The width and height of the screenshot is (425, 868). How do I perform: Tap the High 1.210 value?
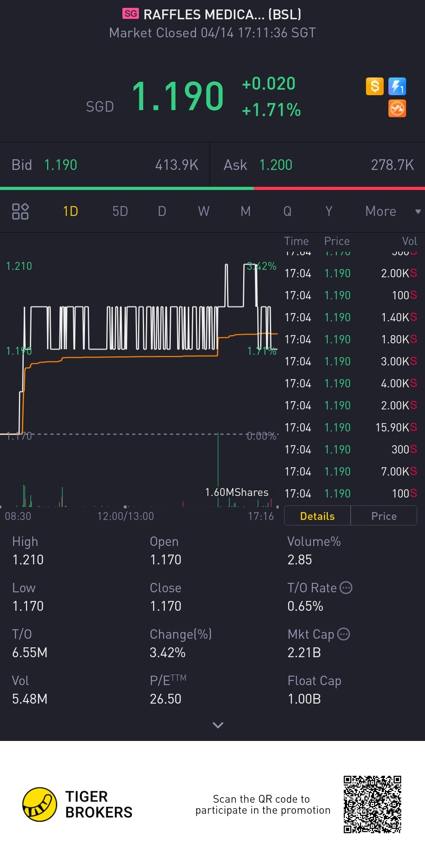coord(28,560)
